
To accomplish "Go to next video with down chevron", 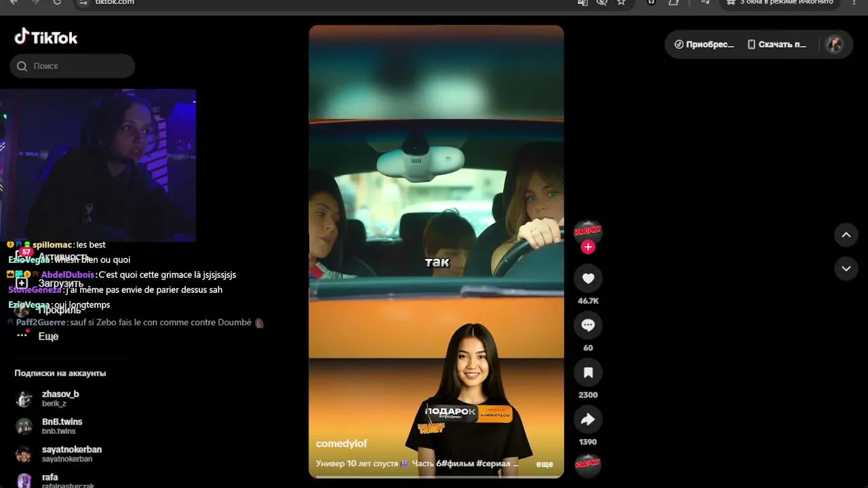I will click(x=846, y=268).
